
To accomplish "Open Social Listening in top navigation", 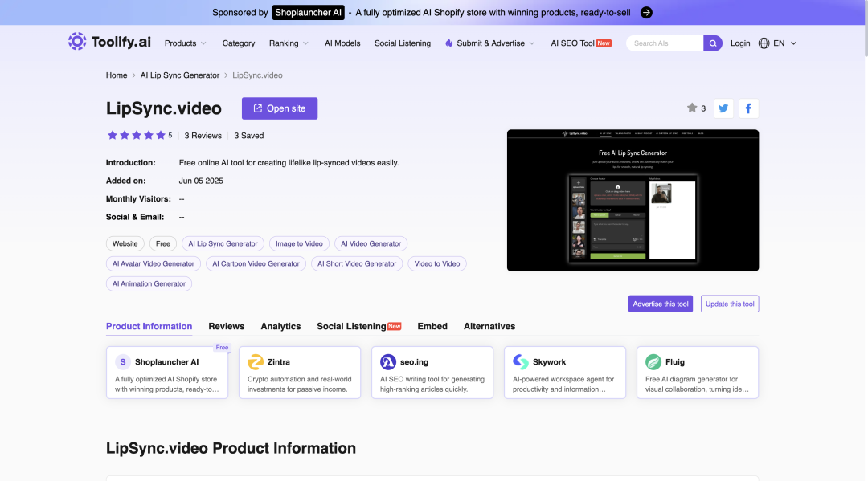I will tap(403, 43).
